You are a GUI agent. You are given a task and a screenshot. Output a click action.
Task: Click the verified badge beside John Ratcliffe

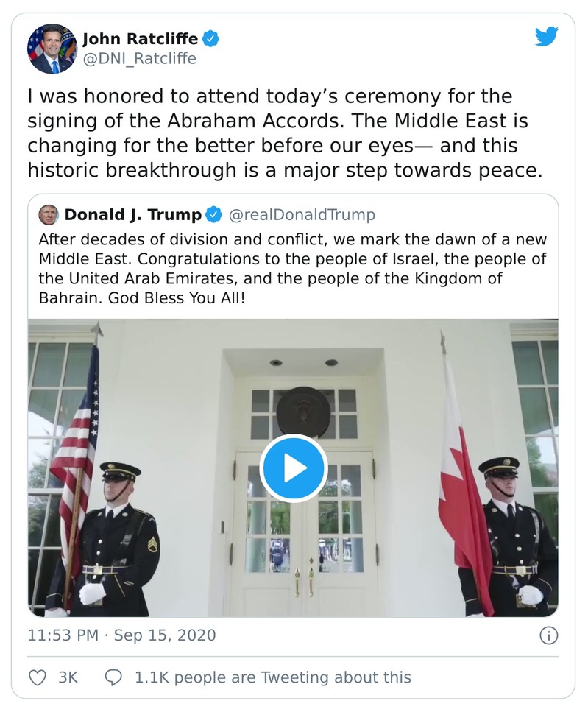pos(210,38)
